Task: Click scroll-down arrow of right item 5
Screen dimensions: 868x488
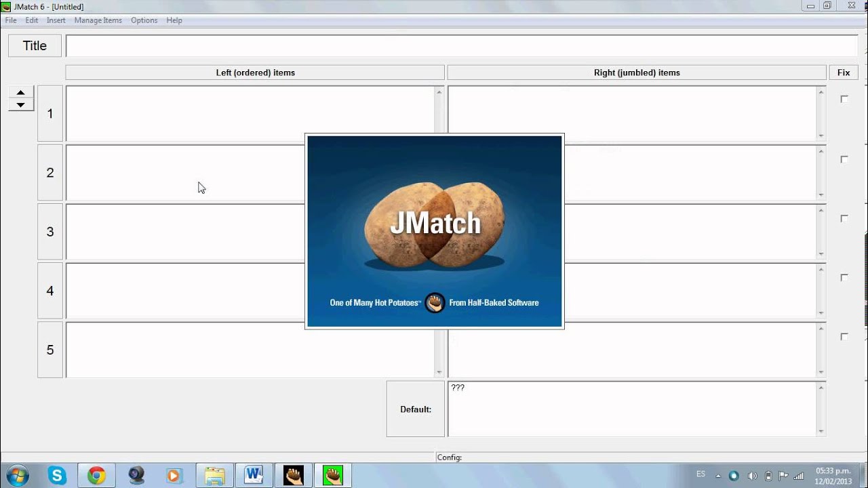Action: pos(821,372)
